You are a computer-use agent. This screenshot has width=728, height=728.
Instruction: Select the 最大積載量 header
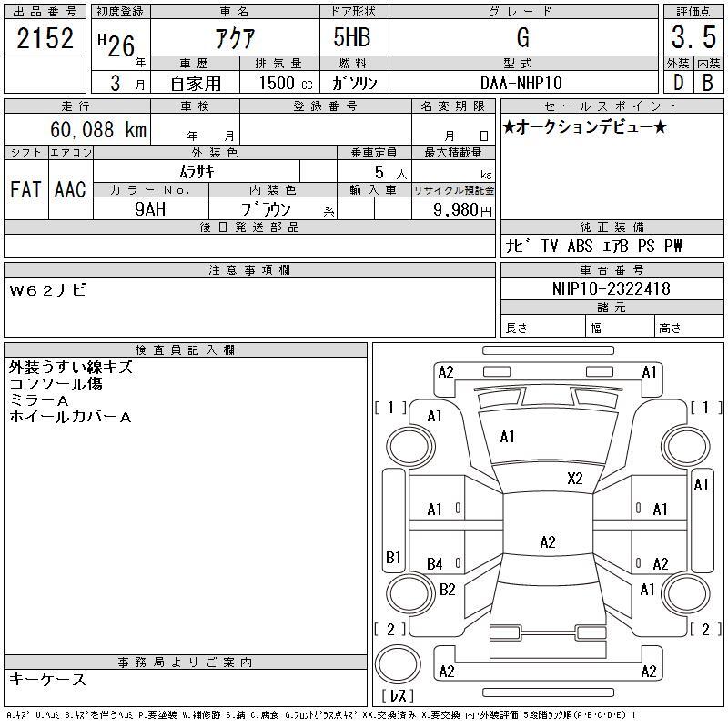coord(453,152)
